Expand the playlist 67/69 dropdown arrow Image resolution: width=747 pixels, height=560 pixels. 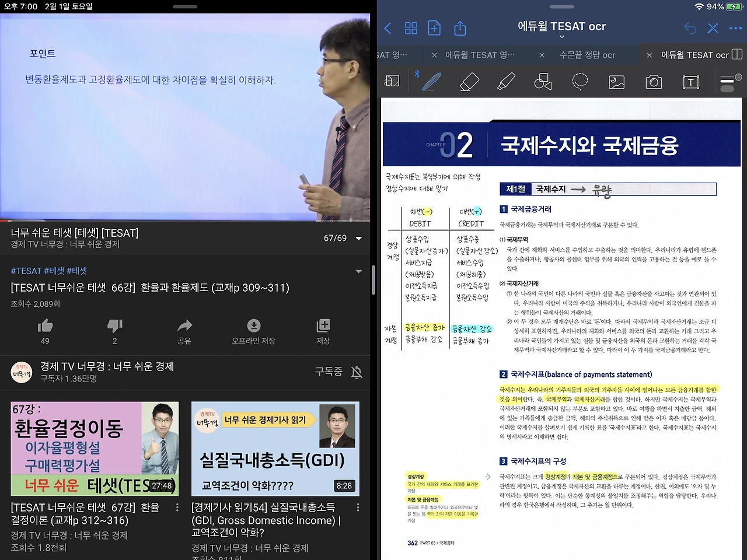click(x=358, y=238)
